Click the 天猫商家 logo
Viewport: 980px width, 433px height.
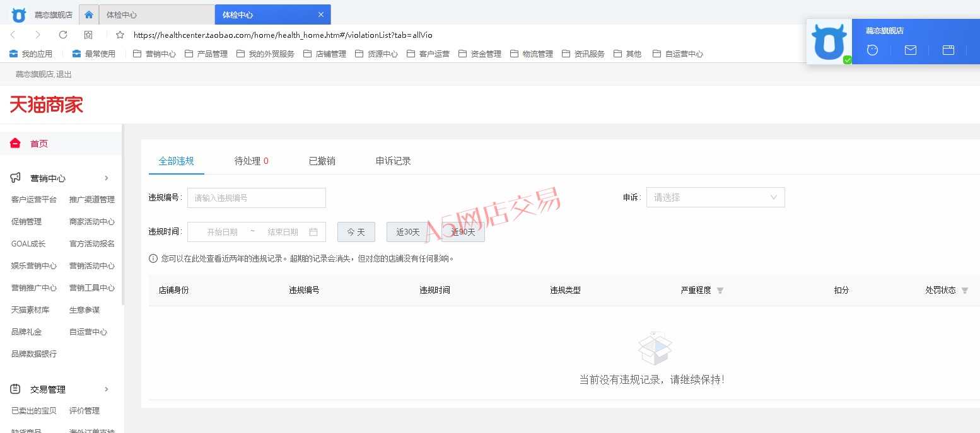[47, 105]
